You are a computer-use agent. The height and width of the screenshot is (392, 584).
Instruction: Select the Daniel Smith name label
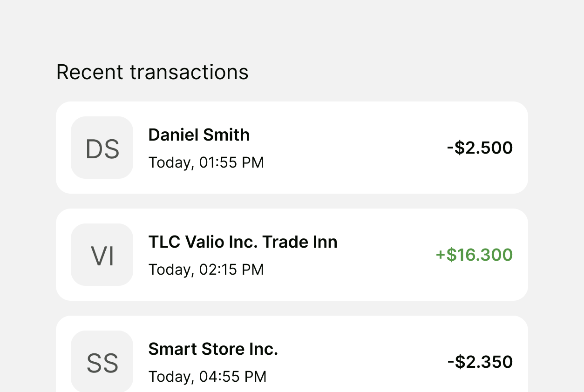(199, 135)
